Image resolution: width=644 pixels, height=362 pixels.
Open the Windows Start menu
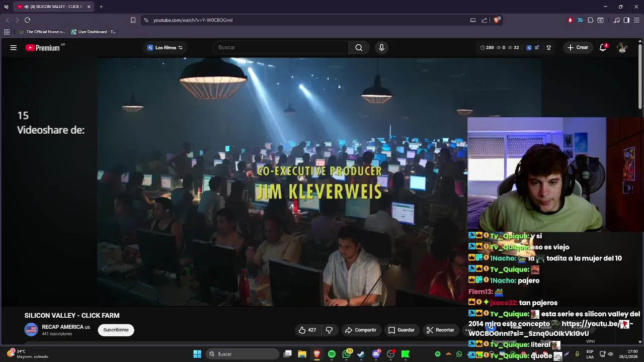point(197,354)
